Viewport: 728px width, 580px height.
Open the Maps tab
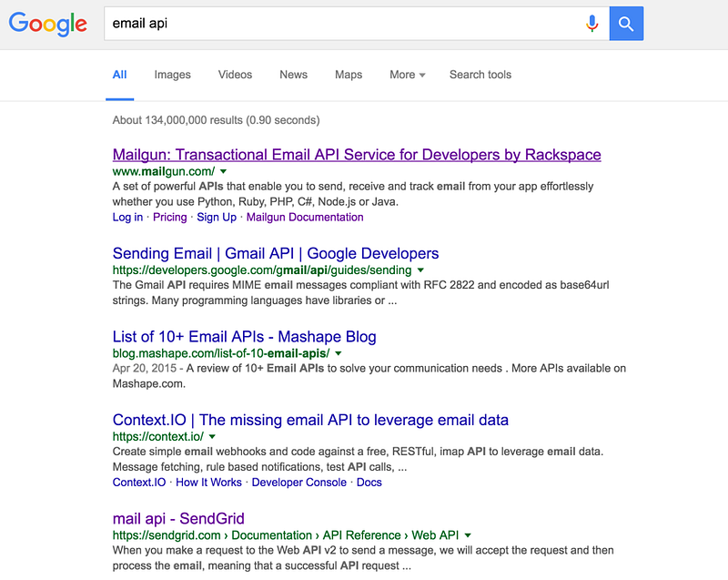click(x=349, y=75)
